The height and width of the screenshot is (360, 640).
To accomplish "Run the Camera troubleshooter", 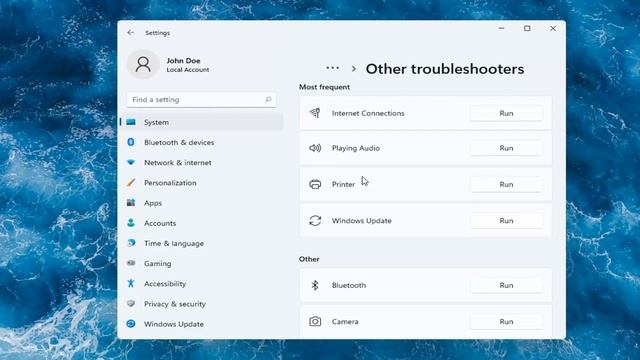I will coord(506,321).
